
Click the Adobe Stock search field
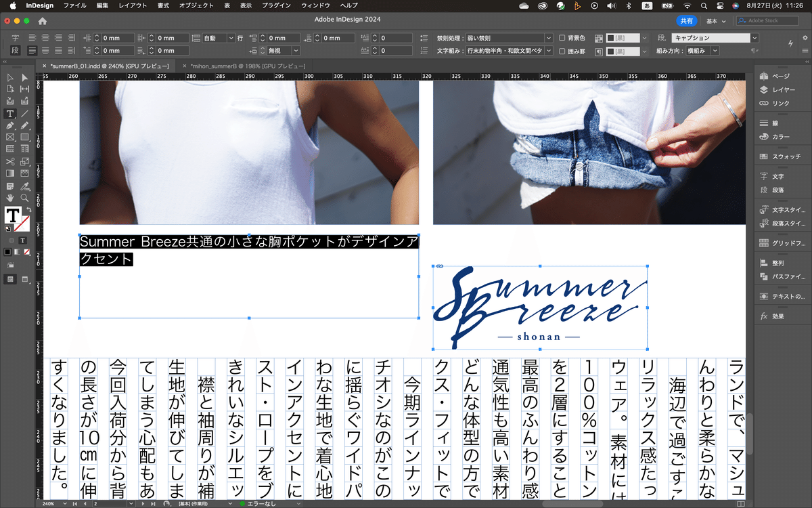pyautogui.click(x=768, y=20)
